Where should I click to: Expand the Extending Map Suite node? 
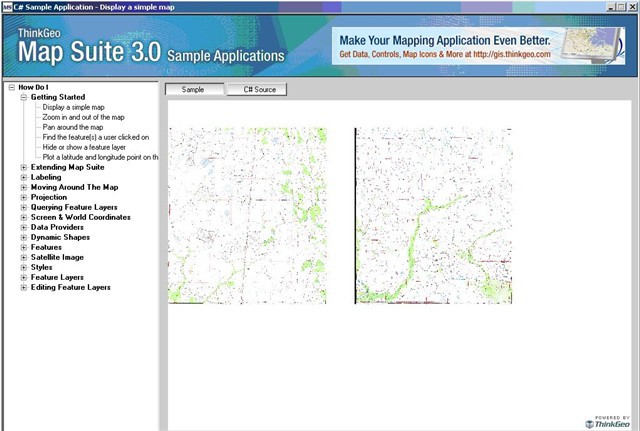(24, 167)
